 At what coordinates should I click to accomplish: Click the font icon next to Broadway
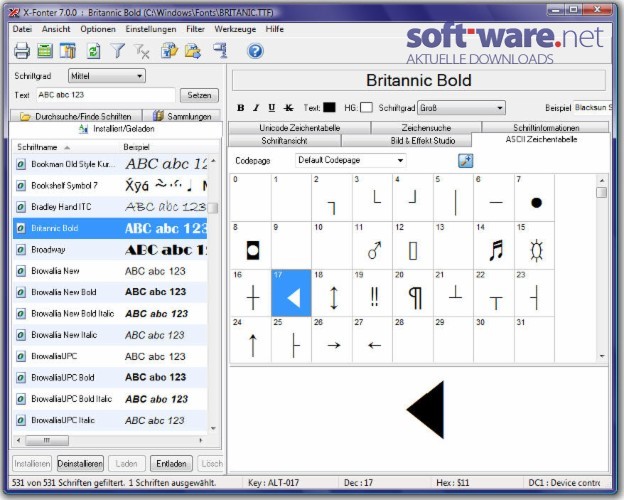click(x=21, y=250)
